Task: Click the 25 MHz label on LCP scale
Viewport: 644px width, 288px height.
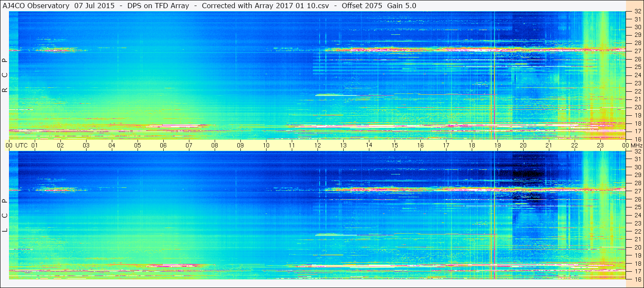Action: coord(638,207)
